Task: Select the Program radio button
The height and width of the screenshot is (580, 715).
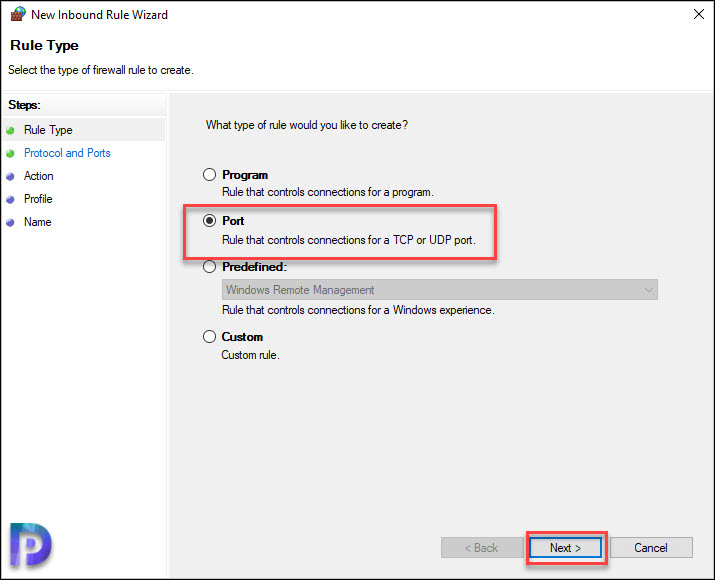Action: click(x=209, y=175)
